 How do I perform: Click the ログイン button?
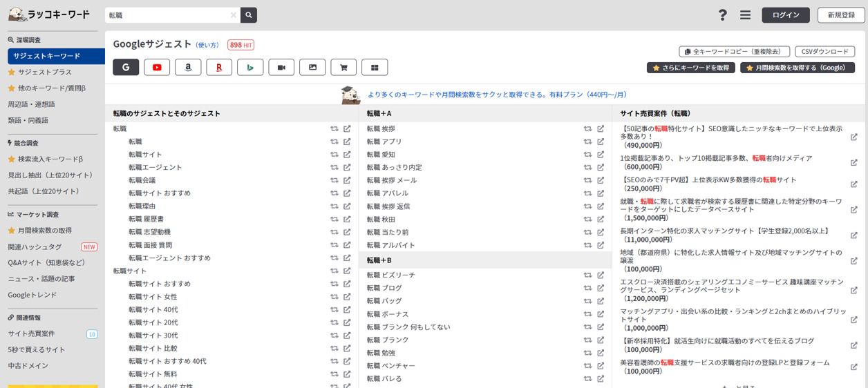[x=786, y=15]
